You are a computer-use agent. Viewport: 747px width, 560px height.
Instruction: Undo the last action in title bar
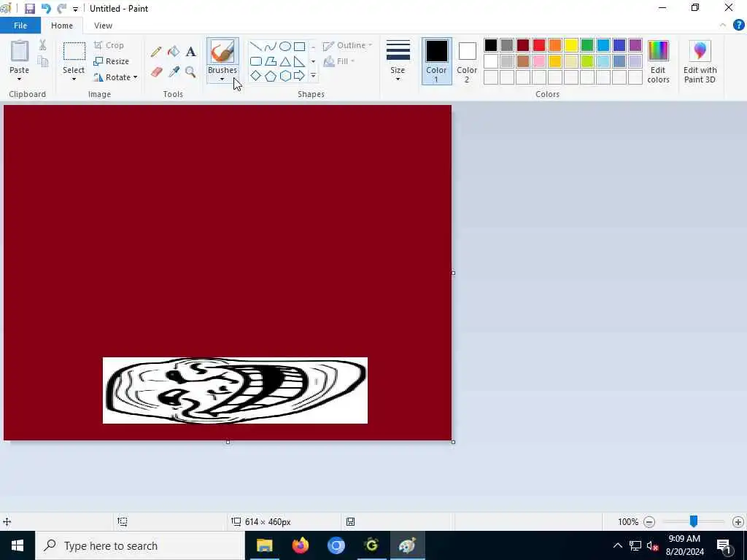(46, 9)
